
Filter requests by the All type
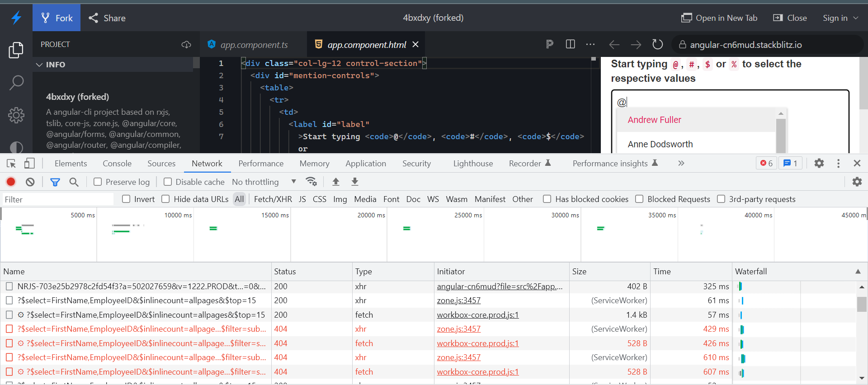point(239,199)
